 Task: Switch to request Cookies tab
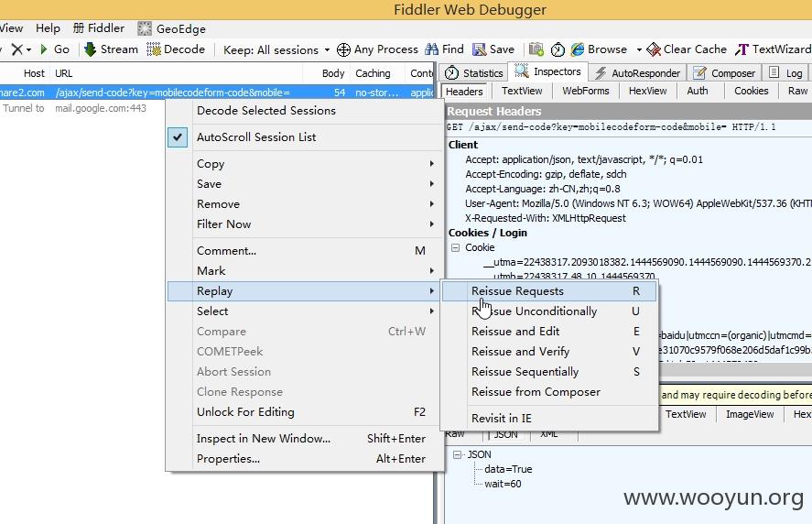pyautogui.click(x=751, y=92)
